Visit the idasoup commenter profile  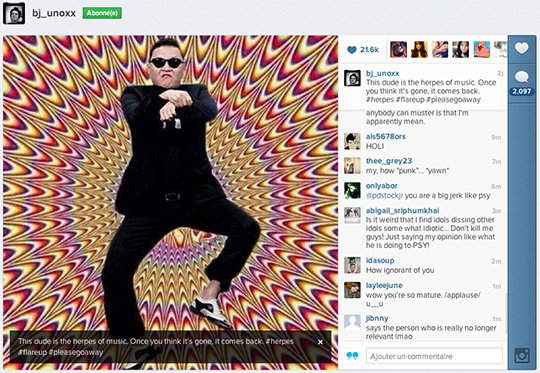pyautogui.click(x=380, y=260)
